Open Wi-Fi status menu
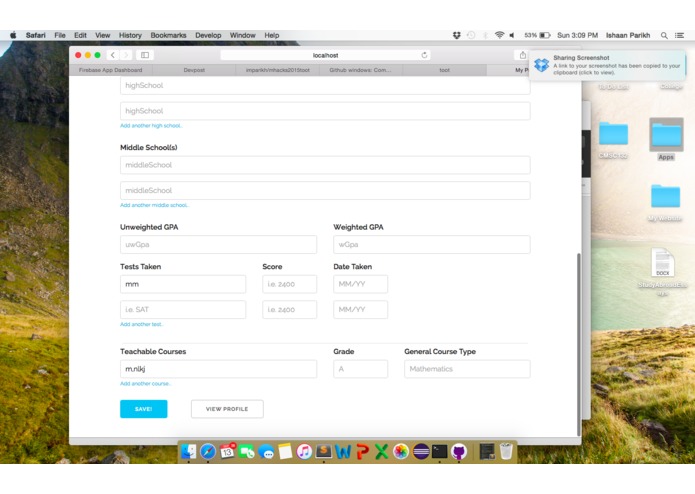The width and height of the screenshot is (695, 494). 499,35
